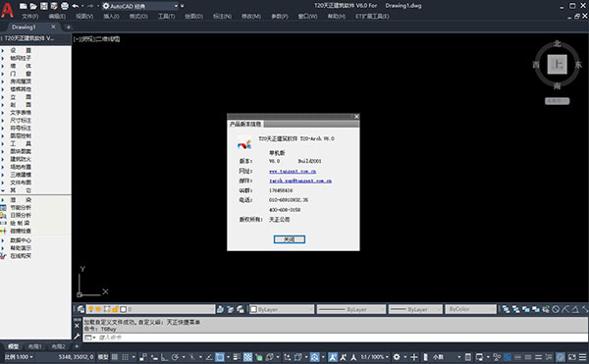This screenshot has width=589, height=364.
Task: Click the Redo arrow icon
Action: [90, 6]
